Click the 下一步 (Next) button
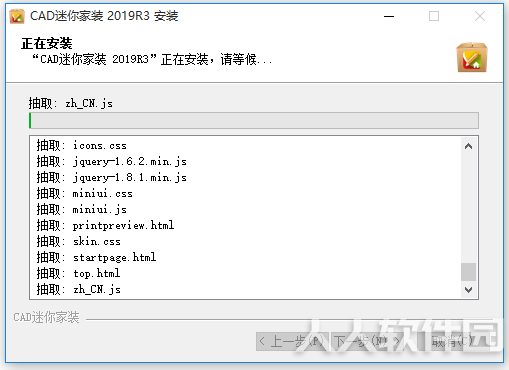This screenshot has width=509, height=370. [366, 341]
